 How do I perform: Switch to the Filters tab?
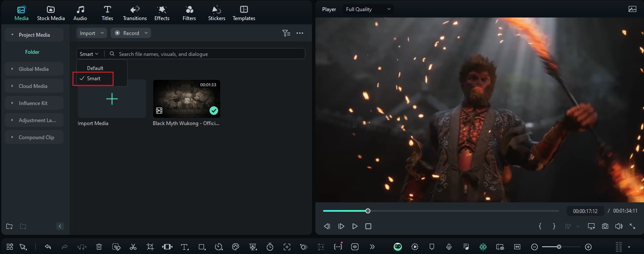click(189, 13)
